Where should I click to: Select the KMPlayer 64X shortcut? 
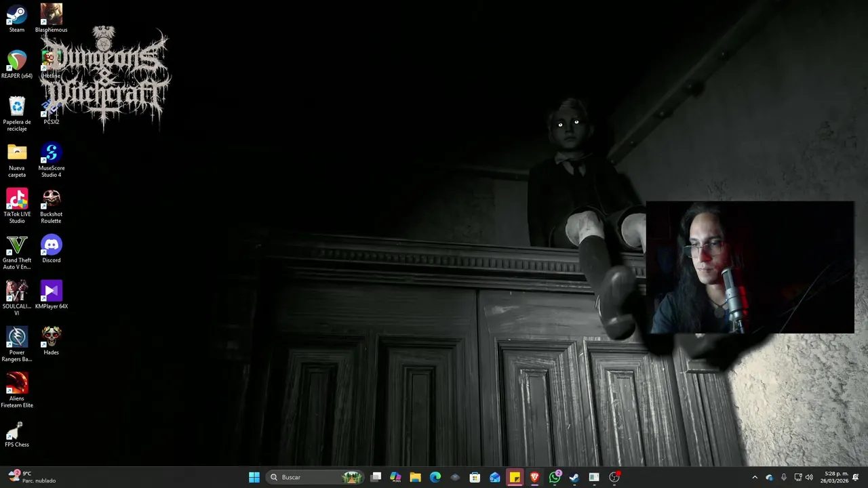(x=51, y=295)
